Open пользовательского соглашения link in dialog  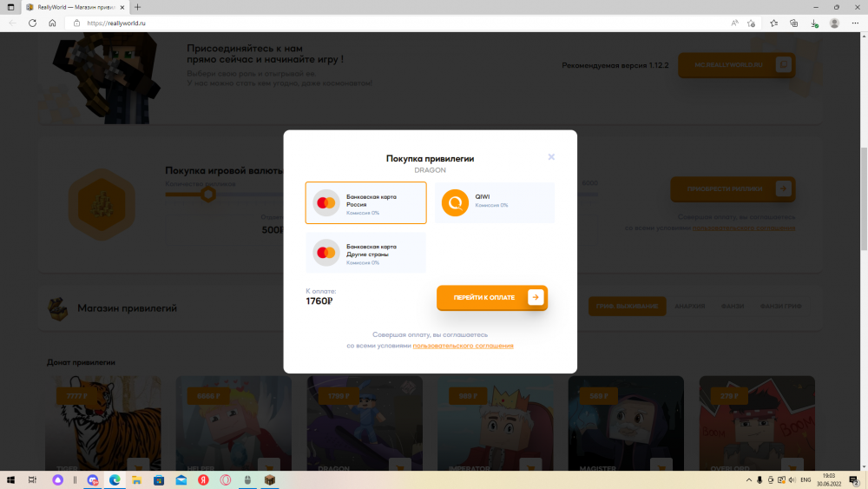[x=463, y=346]
